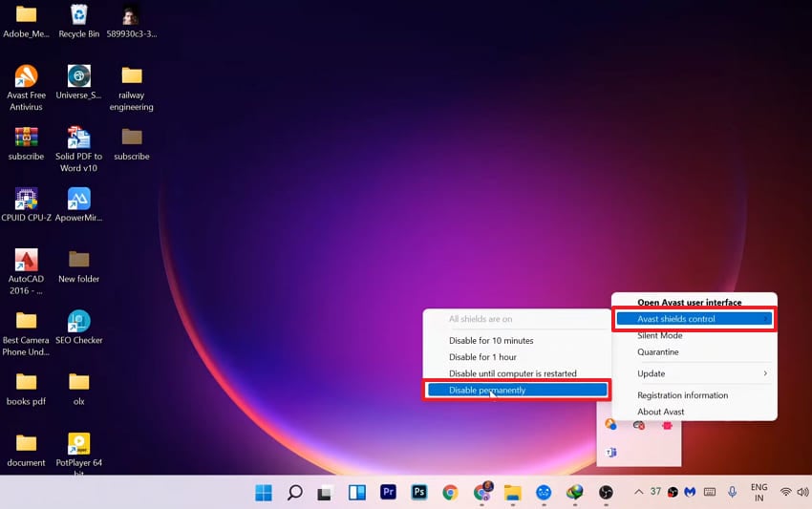Image resolution: width=812 pixels, height=509 pixels.
Task: Open Wi-Fi network tray icon
Action: click(785, 493)
